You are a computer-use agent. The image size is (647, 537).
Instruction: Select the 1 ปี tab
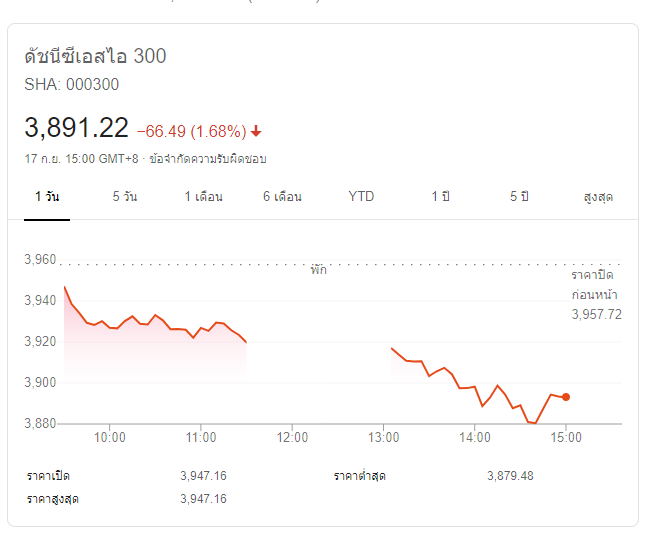tap(440, 197)
